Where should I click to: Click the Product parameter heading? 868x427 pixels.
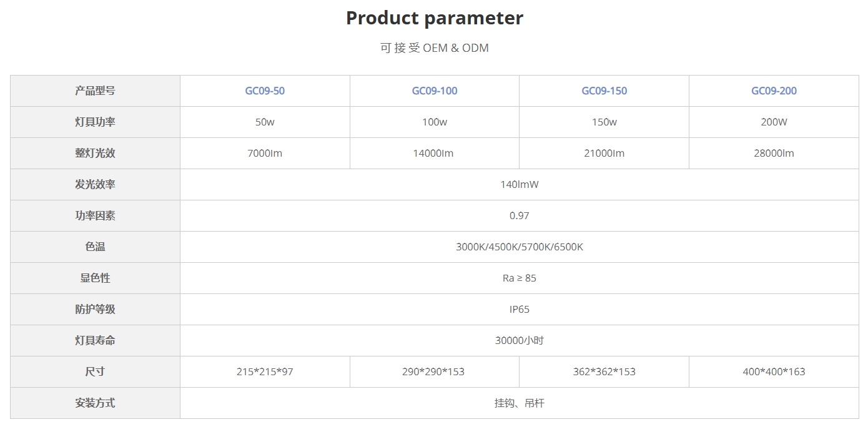(x=435, y=18)
